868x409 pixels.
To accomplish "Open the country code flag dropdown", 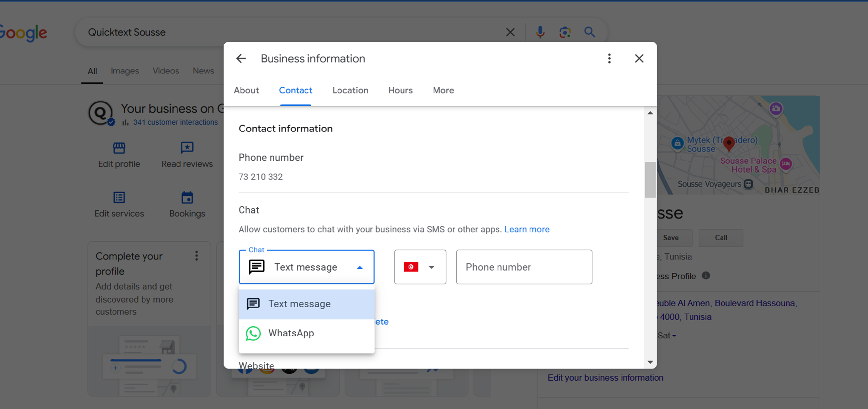I will (420, 267).
